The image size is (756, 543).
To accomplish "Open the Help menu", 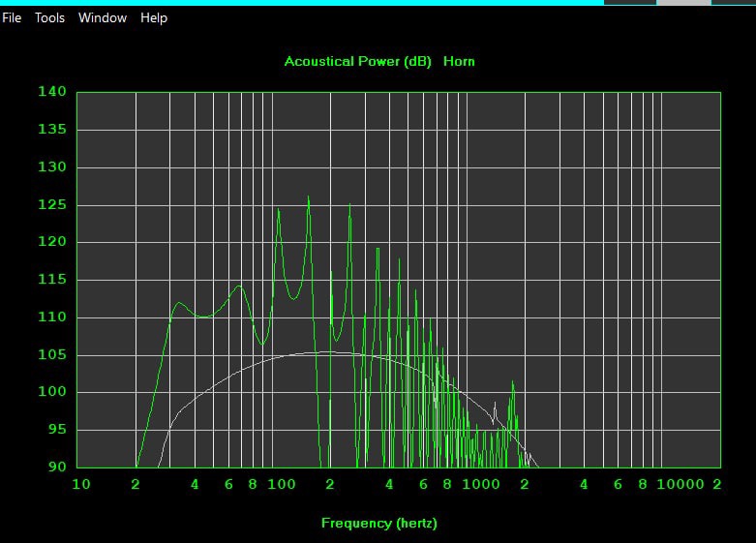I will pyautogui.click(x=154, y=18).
